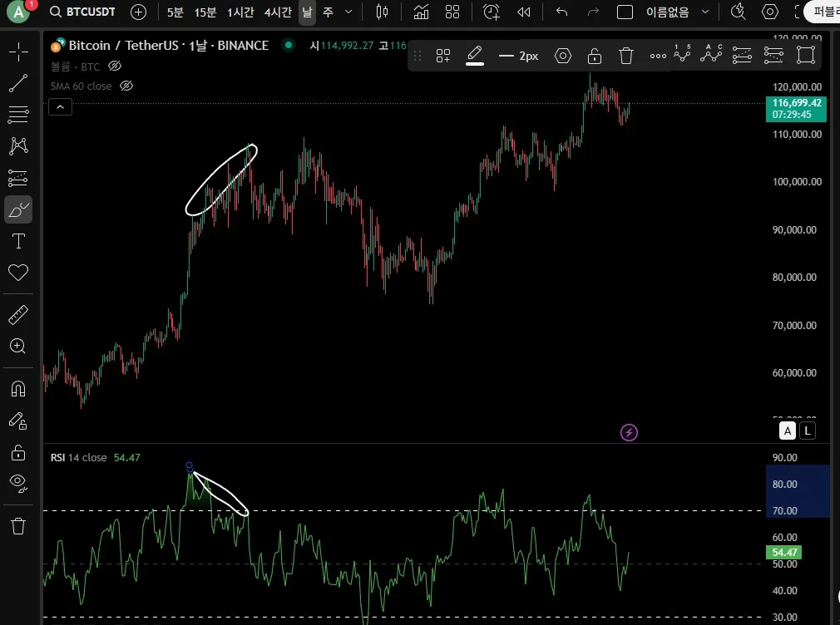Open the chart settings hexagon icon
The height and width of the screenshot is (625, 840).
[770, 12]
